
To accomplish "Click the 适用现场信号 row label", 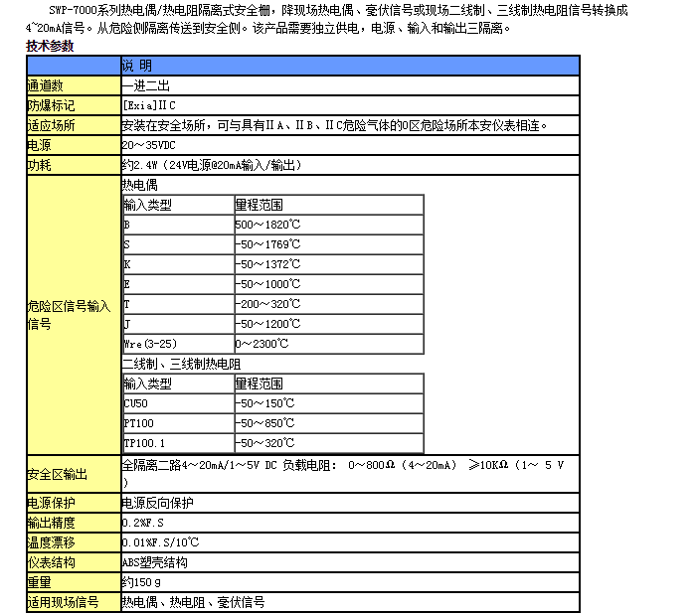I will pyautogui.click(x=64, y=602).
